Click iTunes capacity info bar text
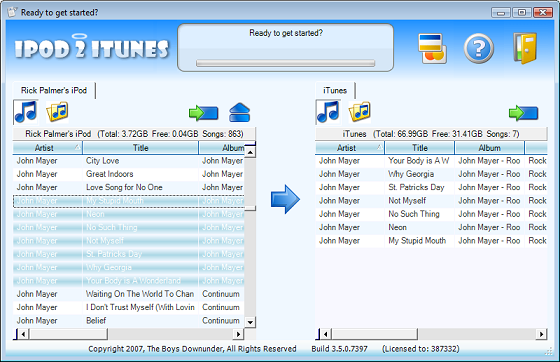 [431, 134]
